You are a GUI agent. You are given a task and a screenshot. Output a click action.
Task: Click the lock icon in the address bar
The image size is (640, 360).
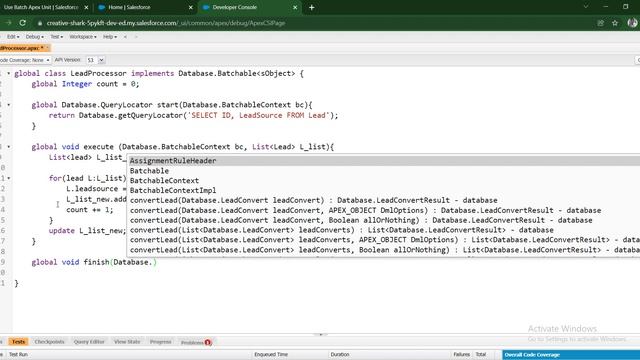(40, 23)
